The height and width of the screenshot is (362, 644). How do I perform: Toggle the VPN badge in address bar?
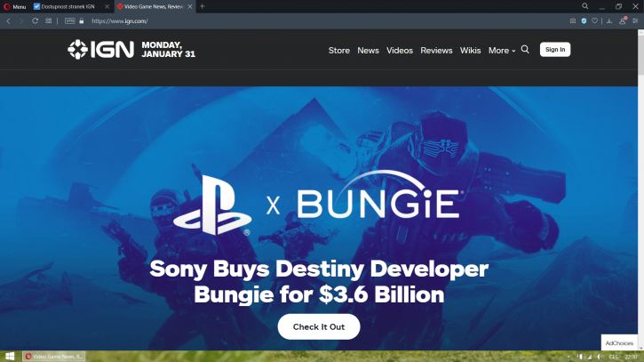click(70, 21)
